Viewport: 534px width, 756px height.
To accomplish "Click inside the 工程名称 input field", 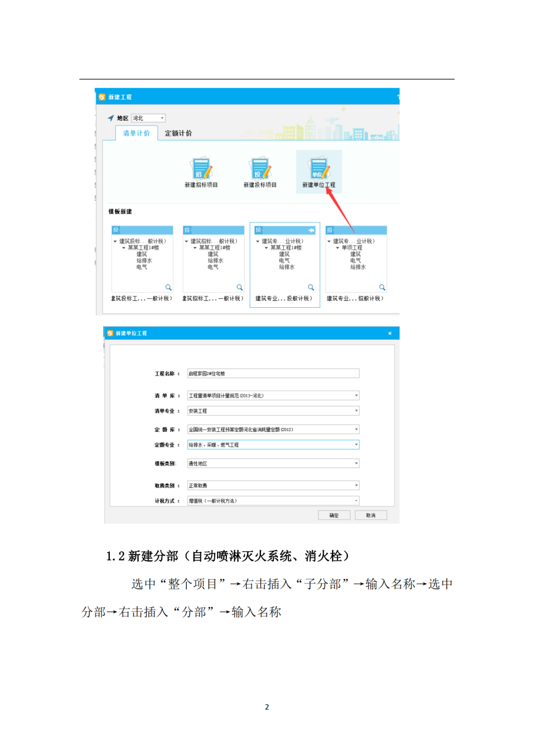I will (x=272, y=373).
